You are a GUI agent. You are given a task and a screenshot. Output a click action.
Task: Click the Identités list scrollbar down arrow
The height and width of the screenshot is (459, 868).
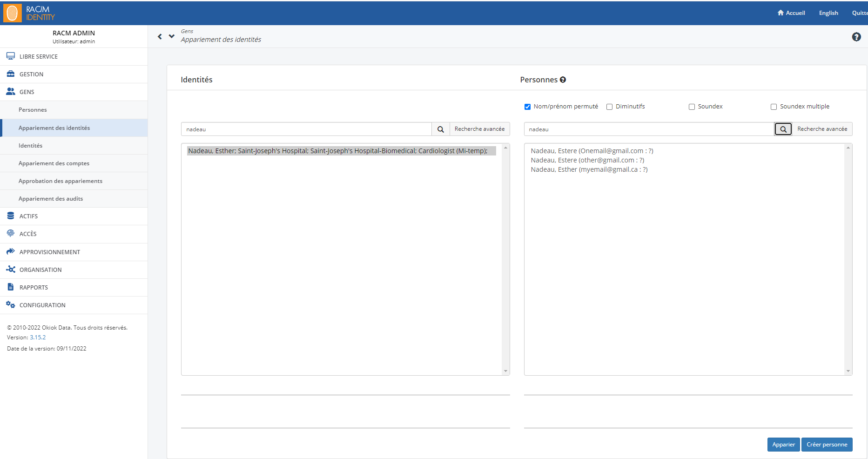pos(505,371)
